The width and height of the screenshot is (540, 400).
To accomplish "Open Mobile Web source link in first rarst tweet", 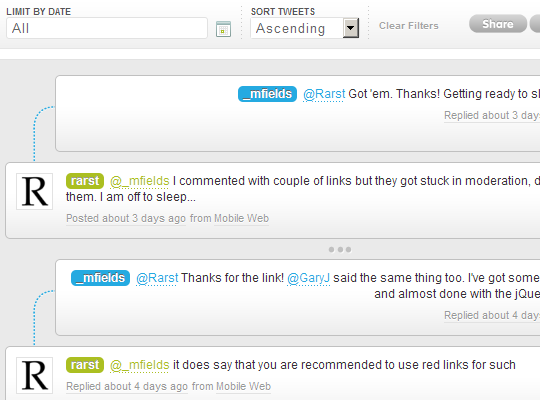I will (x=241, y=218).
